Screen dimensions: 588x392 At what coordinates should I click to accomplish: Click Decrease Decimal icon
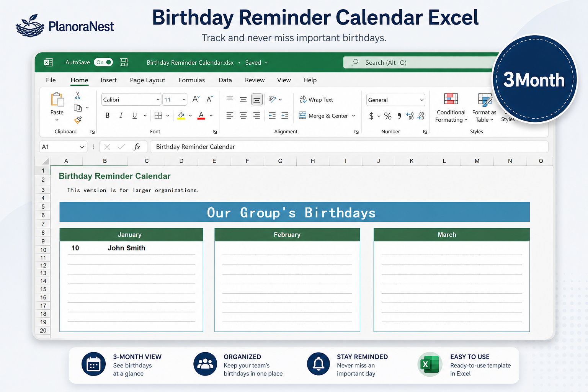(421, 116)
